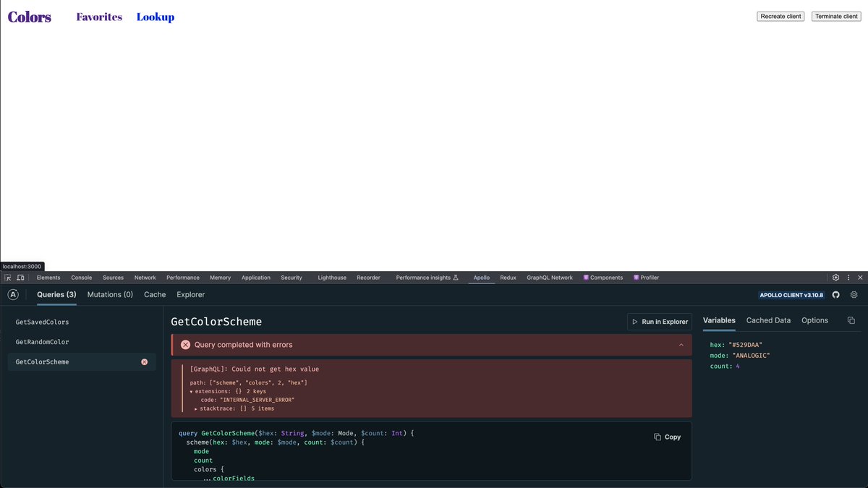This screenshot has height=488, width=868.
Task: Click the "Could not get hex value" message
Action: 275,369
